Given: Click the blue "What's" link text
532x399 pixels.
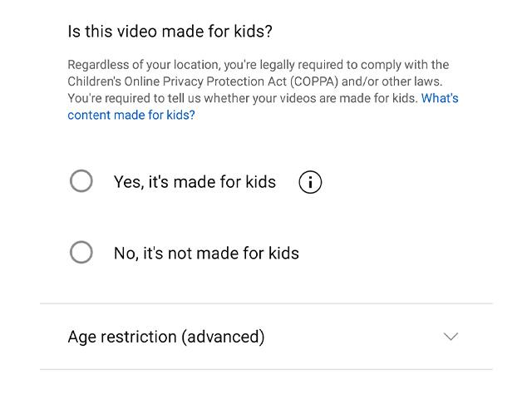Looking at the screenshot, I should [x=440, y=98].
